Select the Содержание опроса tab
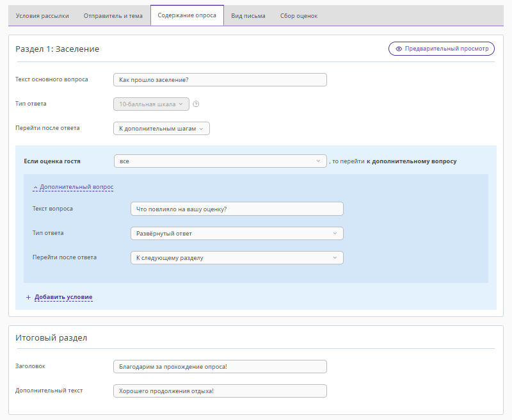The width and height of the screenshot is (512, 420). [x=187, y=15]
